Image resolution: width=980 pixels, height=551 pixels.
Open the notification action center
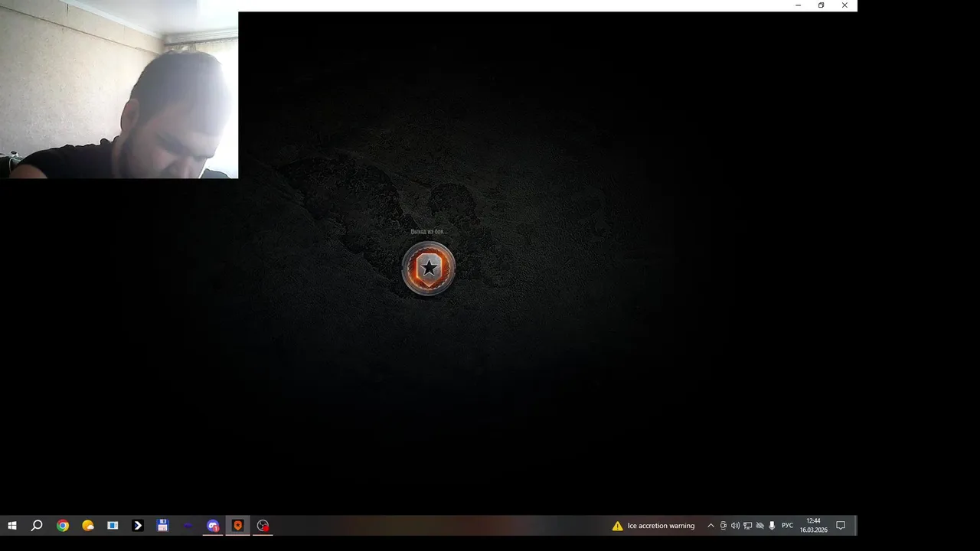pyautogui.click(x=840, y=526)
